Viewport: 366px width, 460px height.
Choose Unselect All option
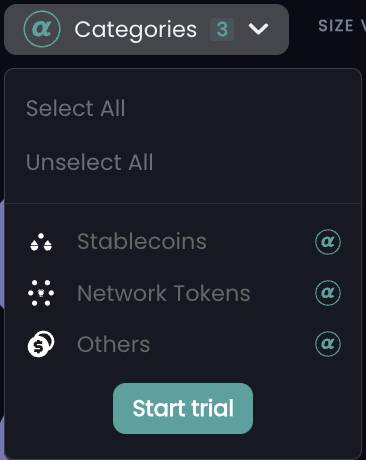tap(90, 162)
